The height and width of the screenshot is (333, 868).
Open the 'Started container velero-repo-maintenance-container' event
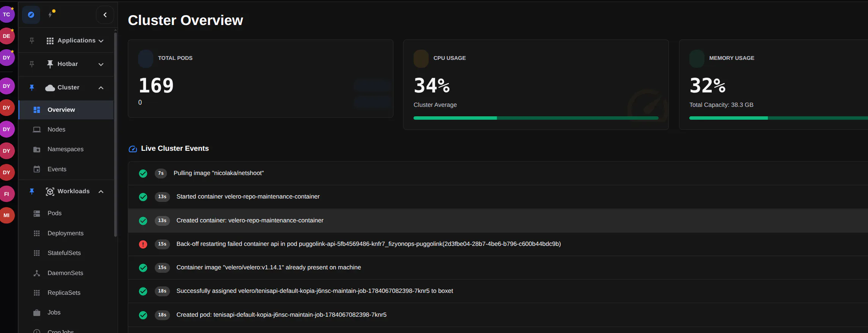[498, 197]
